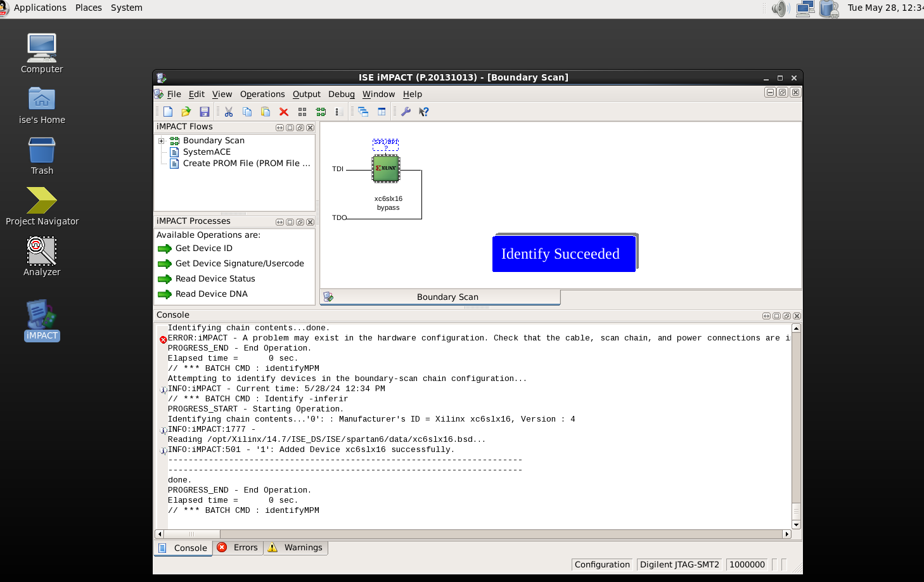
Task: Select Create PROM File flow
Action: point(247,164)
